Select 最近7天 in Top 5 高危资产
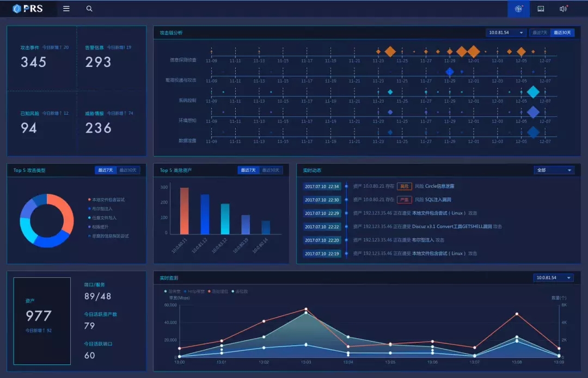This screenshot has height=378, width=588. [248, 170]
